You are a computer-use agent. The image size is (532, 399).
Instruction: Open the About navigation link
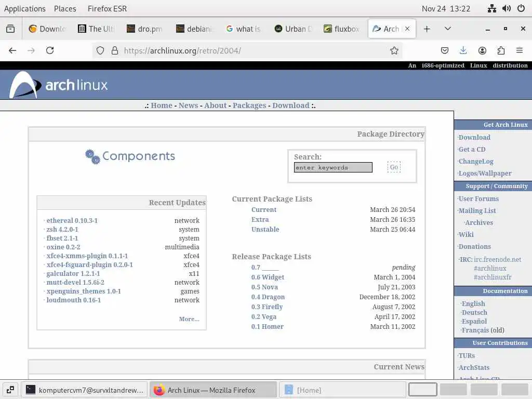(216, 105)
